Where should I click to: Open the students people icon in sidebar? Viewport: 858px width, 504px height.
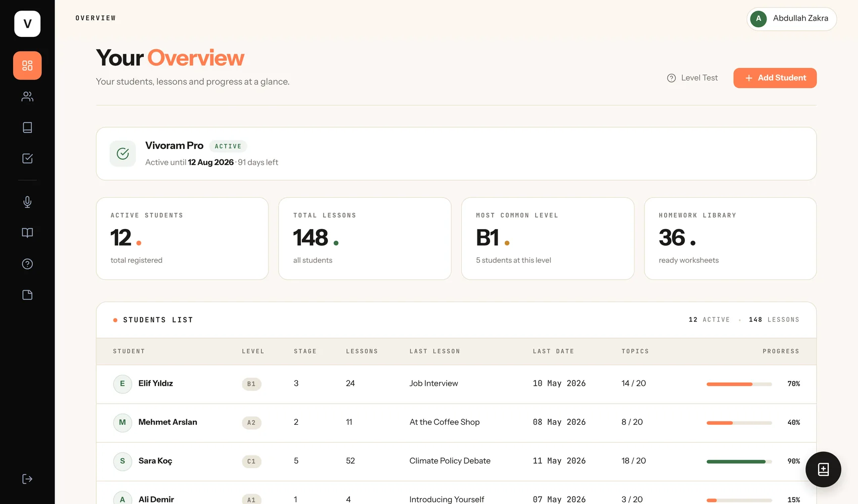click(x=27, y=96)
